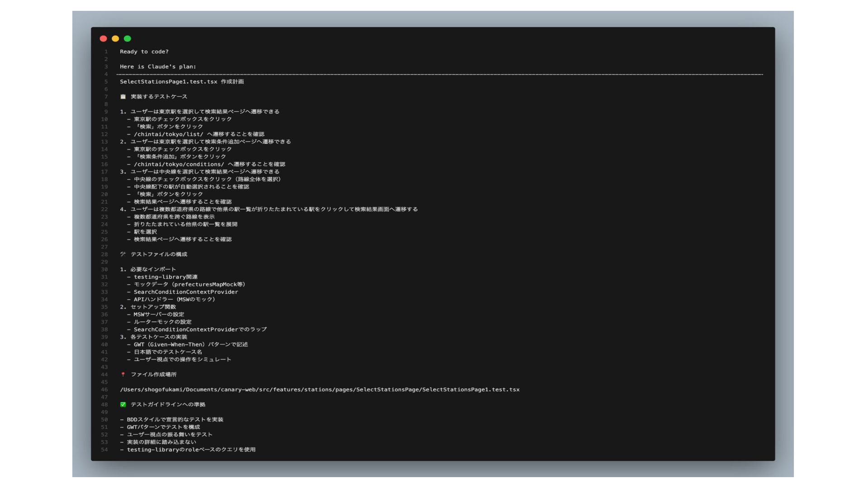Click the 'GWT (Given-When-Then)' pattern line
Screen dimensions: 868x488
tap(190, 344)
